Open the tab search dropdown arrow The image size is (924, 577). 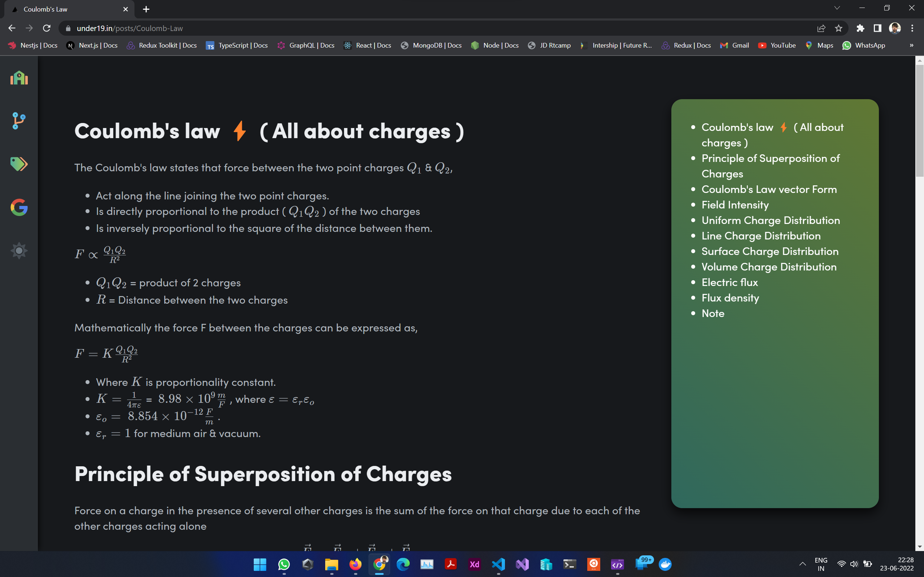(x=837, y=8)
